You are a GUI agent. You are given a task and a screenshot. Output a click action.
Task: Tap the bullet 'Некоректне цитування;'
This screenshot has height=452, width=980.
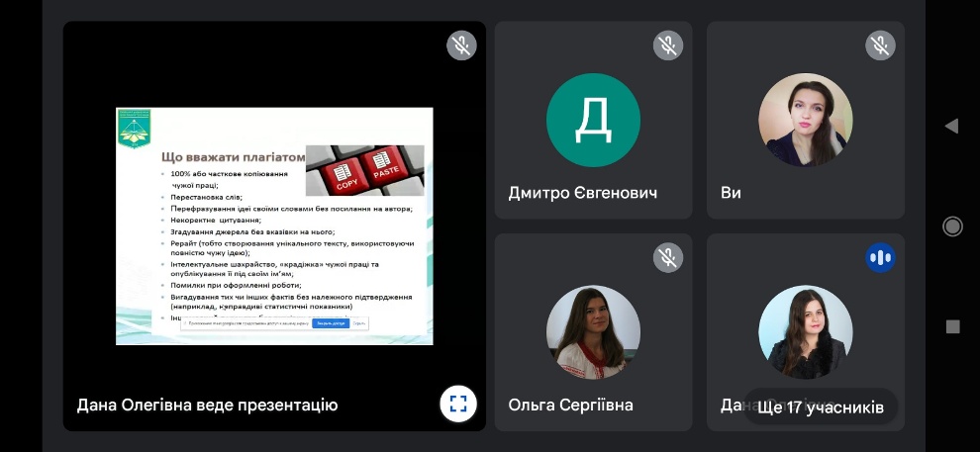click(216, 221)
